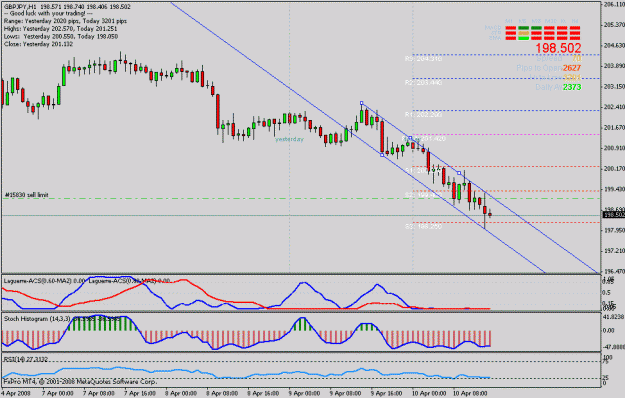Image resolution: width=625 pixels, height=398 pixels.
Task: Select the channel anchor on the lower trendline
Action: click(382, 155)
